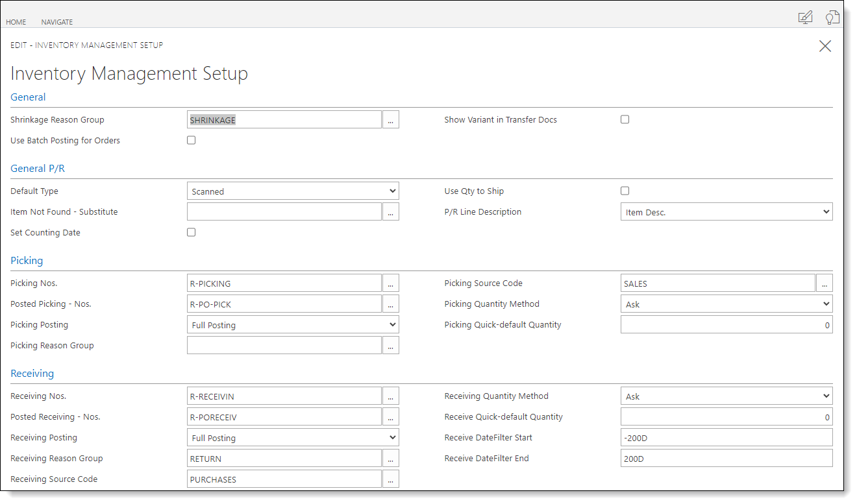
Task: Close the Inventory Management Setup page
Action: pyautogui.click(x=825, y=46)
